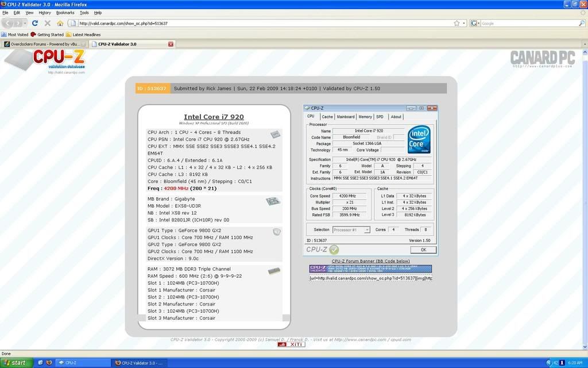
Task: Click the CPU-Z validation database logo
Action: tap(57, 60)
